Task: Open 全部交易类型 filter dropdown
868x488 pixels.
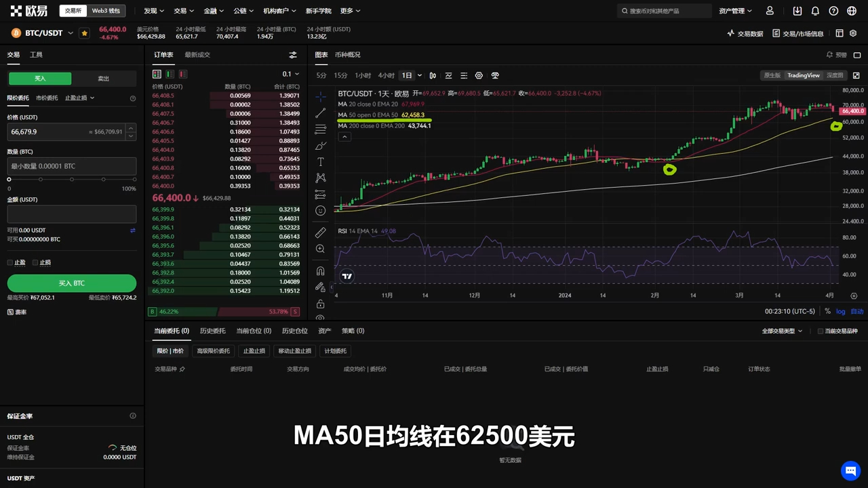Action: tap(782, 331)
